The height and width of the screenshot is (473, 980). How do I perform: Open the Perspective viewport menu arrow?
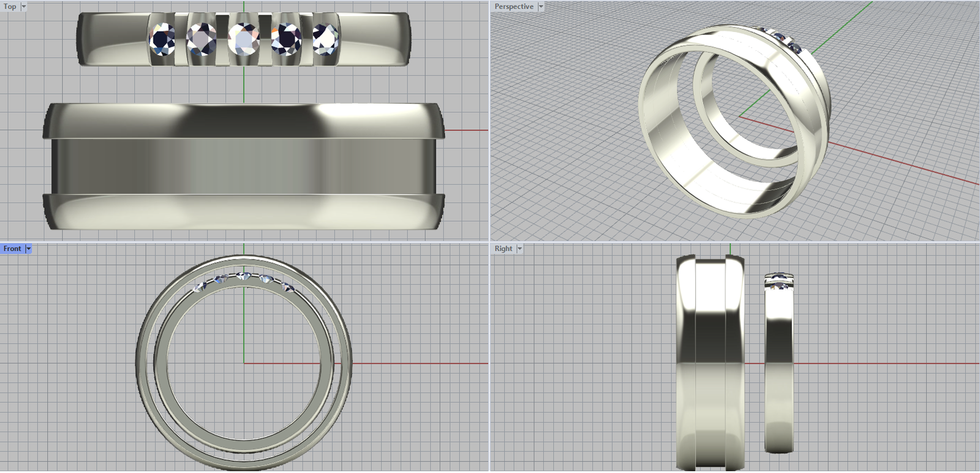(541, 7)
